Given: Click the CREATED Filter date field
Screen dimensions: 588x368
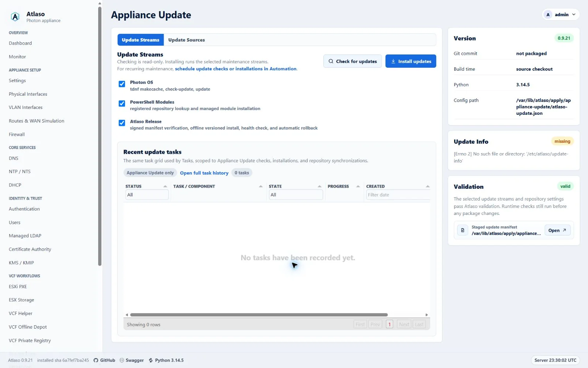Looking at the screenshot, I should pyautogui.click(x=398, y=195).
